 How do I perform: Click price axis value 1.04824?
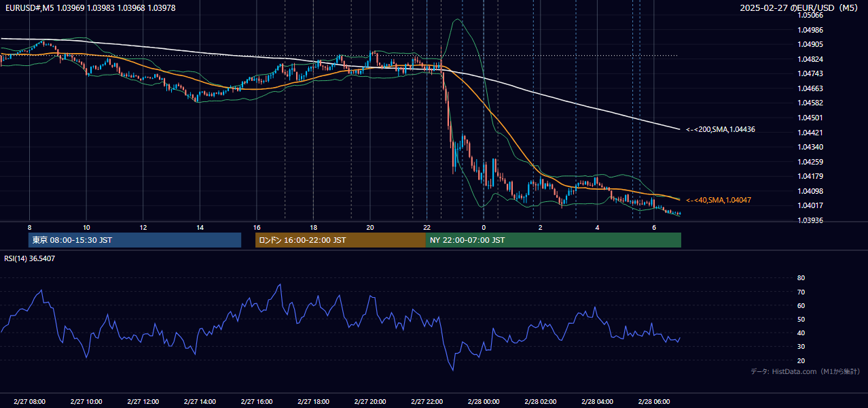pos(810,59)
